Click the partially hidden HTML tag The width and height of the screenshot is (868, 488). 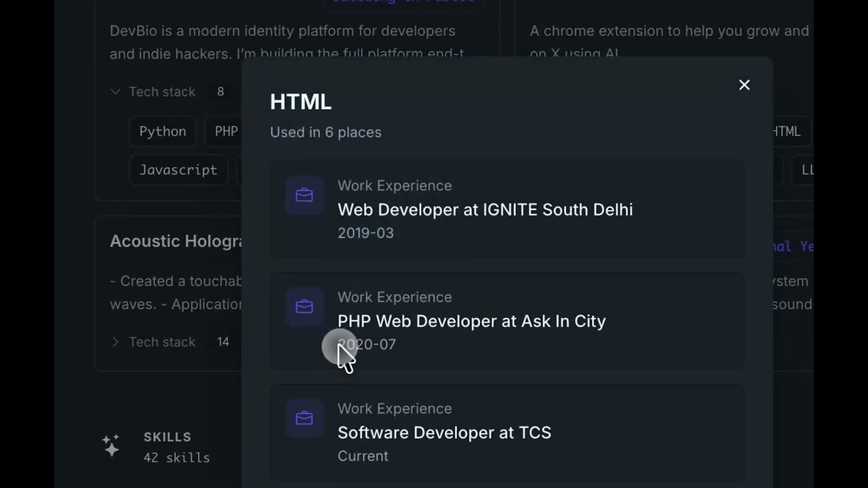(788, 131)
